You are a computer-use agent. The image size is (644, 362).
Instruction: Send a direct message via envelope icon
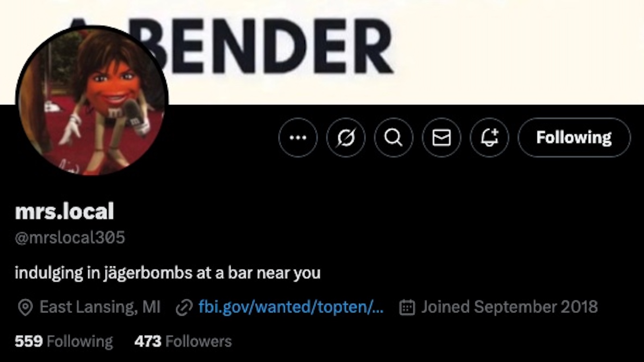442,138
